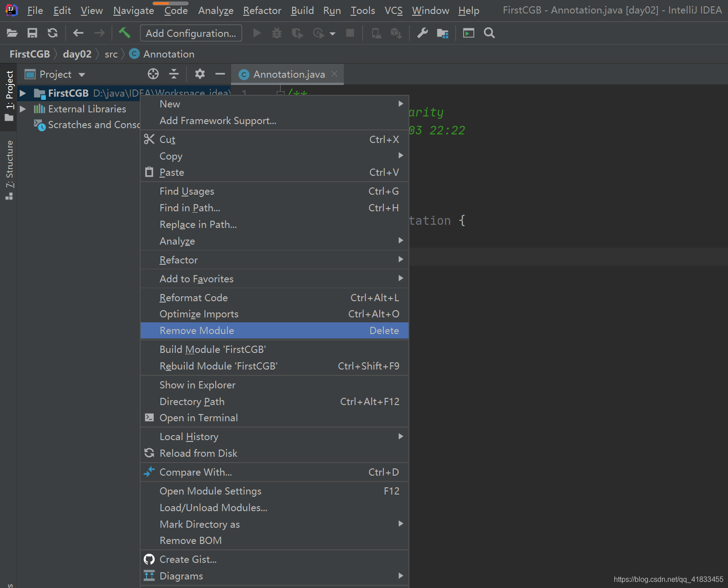Click the Save All toolbar icon
The height and width of the screenshot is (588, 728).
point(32,33)
